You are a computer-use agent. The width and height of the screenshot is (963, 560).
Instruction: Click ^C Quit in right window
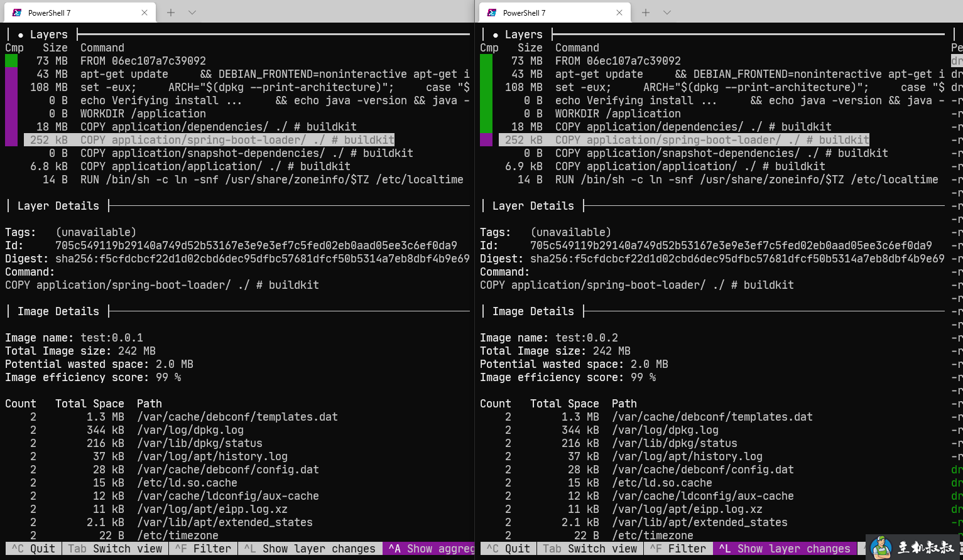pyautogui.click(x=508, y=549)
